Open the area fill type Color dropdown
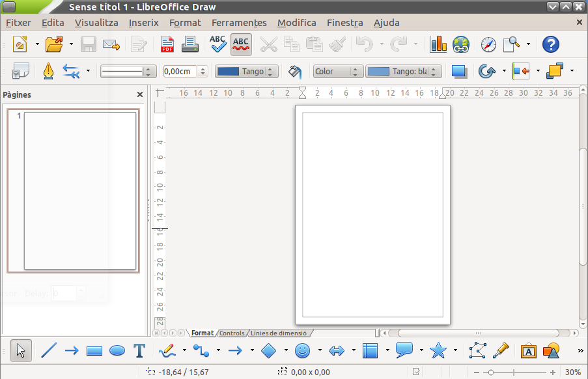Viewport: 588px width, 379px height. pyautogui.click(x=338, y=71)
